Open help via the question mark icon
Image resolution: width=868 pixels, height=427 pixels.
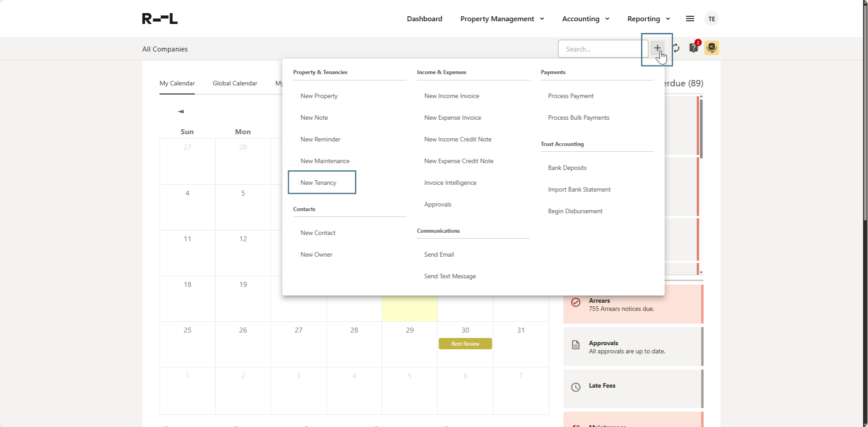693,48
